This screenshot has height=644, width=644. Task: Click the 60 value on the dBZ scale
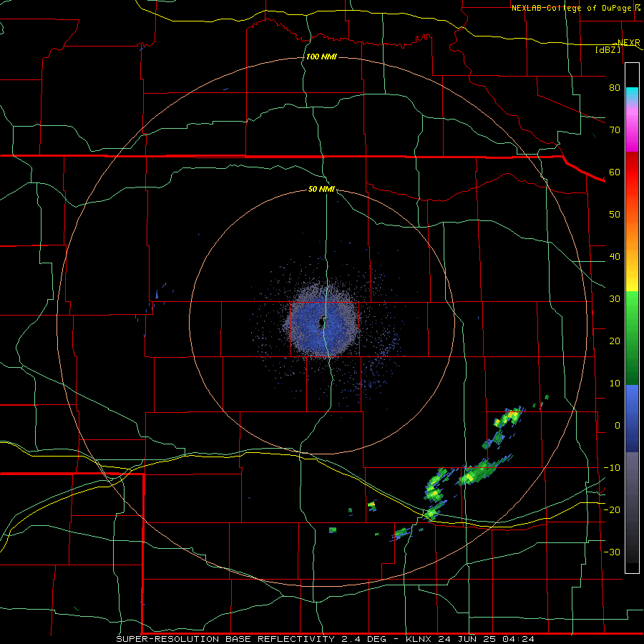coord(615,172)
